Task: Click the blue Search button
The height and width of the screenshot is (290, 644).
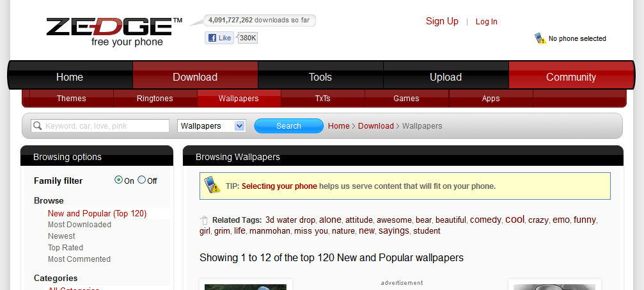Action: point(288,126)
